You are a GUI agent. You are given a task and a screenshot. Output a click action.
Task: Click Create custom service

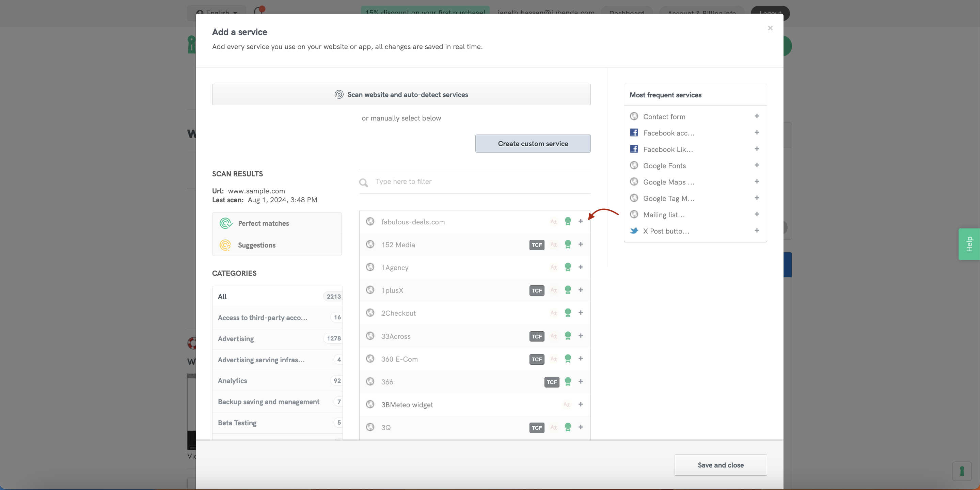[533, 143]
